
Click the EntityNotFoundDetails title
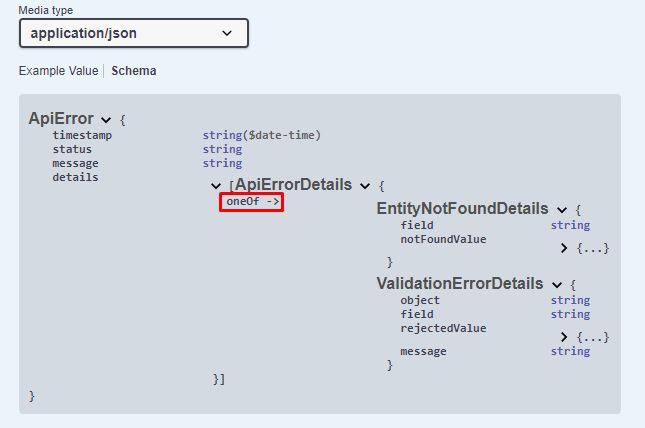[x=462, y=209]
